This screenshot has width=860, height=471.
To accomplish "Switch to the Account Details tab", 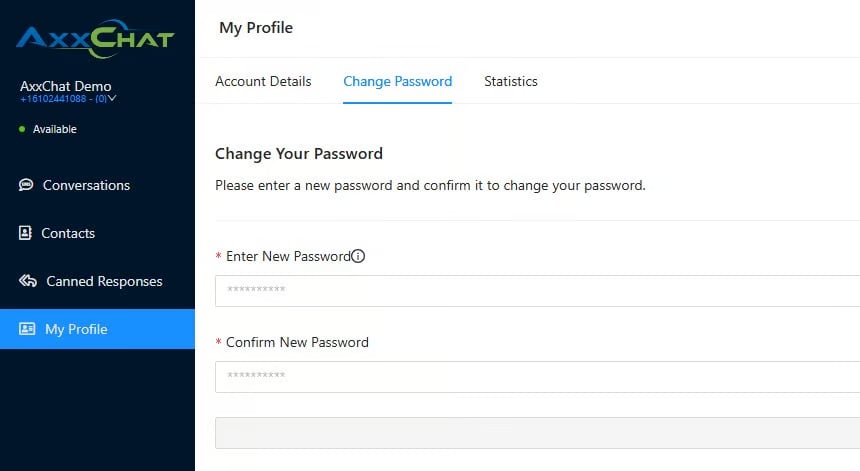I will coord(263,81).
